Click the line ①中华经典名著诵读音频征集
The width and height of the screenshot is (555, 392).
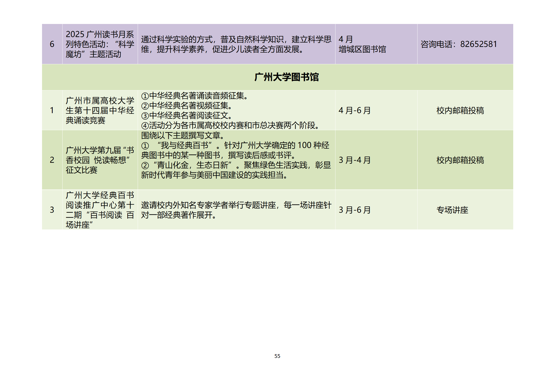coord(195,96)
